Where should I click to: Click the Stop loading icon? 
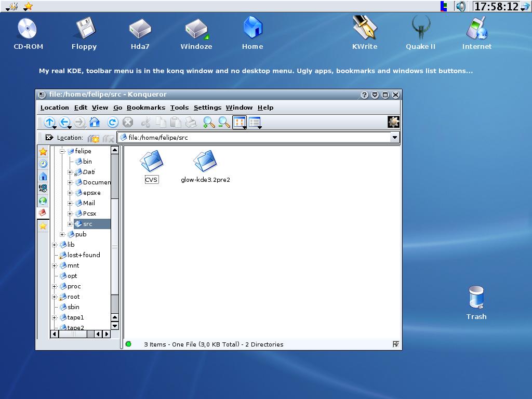coord(128,122)
